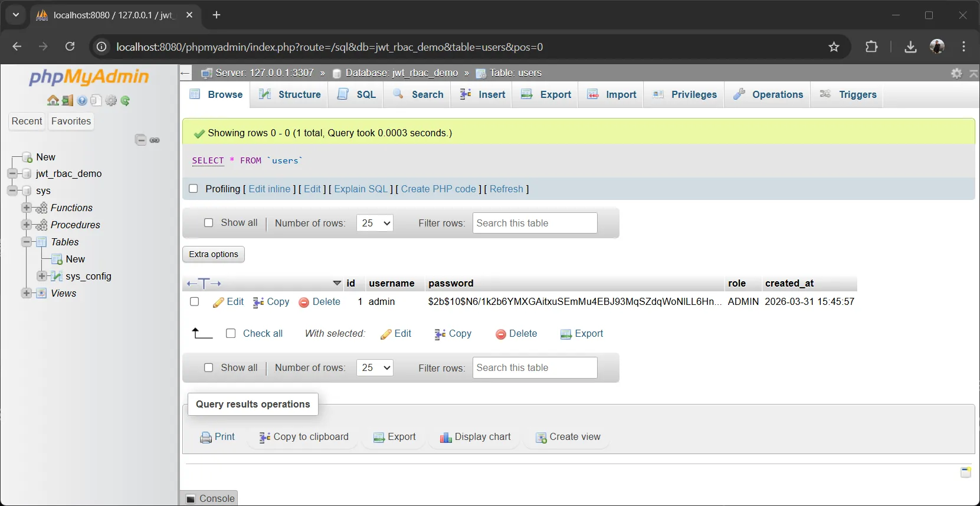This screenshot has height=506, width=980.
Task: Switch to the Structure tab
Action: click(x=290, y=94)
